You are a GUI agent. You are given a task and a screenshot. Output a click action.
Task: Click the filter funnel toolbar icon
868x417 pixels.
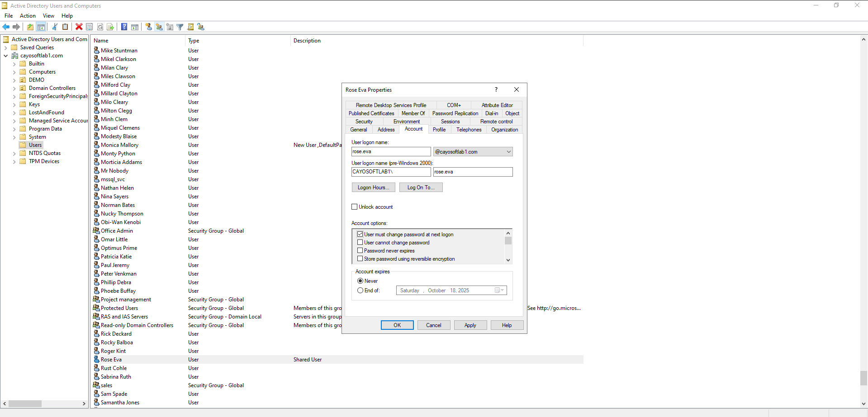click(x=180, y=27)
